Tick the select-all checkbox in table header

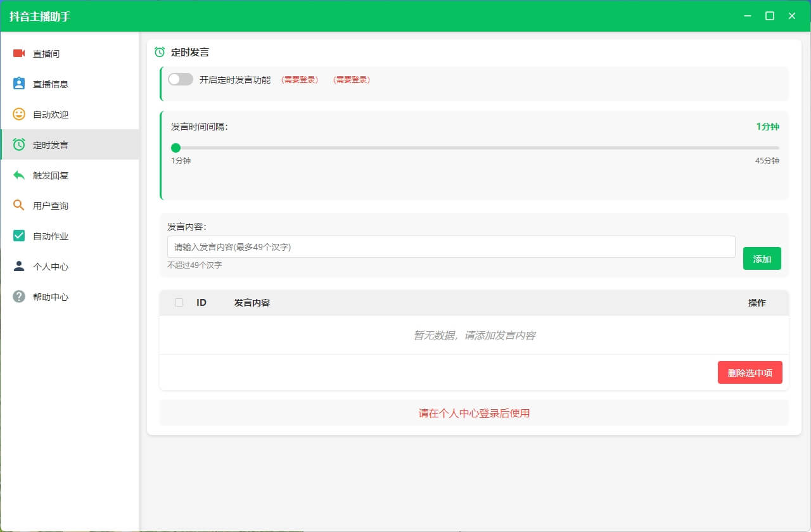179,303
